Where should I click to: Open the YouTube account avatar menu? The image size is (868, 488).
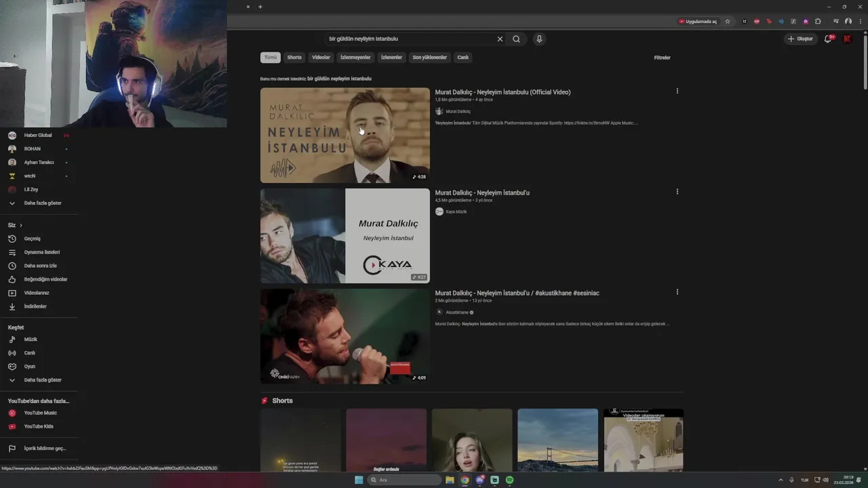click(847, 39)
